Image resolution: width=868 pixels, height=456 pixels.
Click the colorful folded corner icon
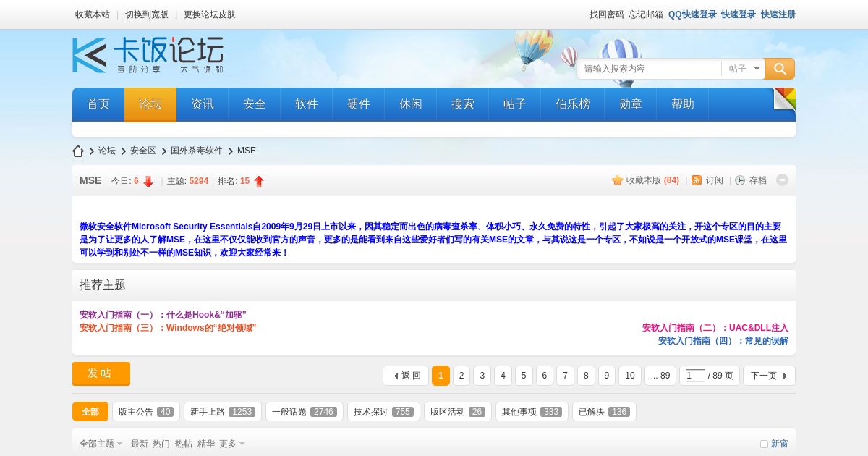pos(784,98)
